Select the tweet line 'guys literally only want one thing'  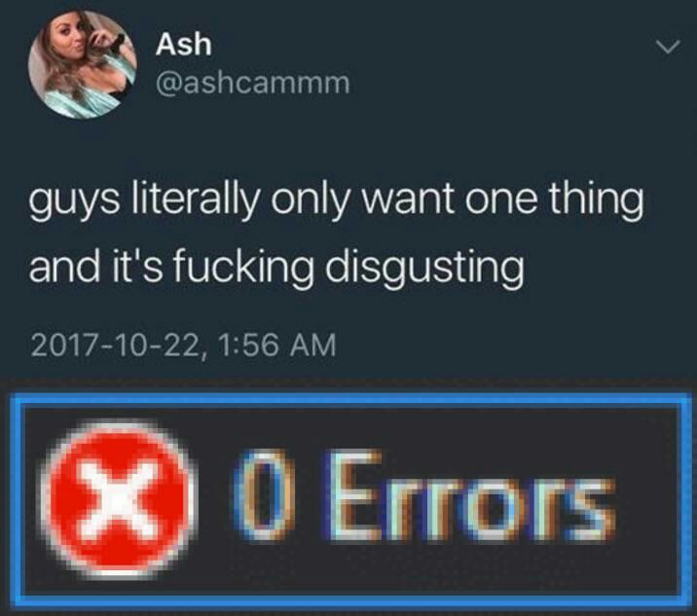(x=336, y=200)
